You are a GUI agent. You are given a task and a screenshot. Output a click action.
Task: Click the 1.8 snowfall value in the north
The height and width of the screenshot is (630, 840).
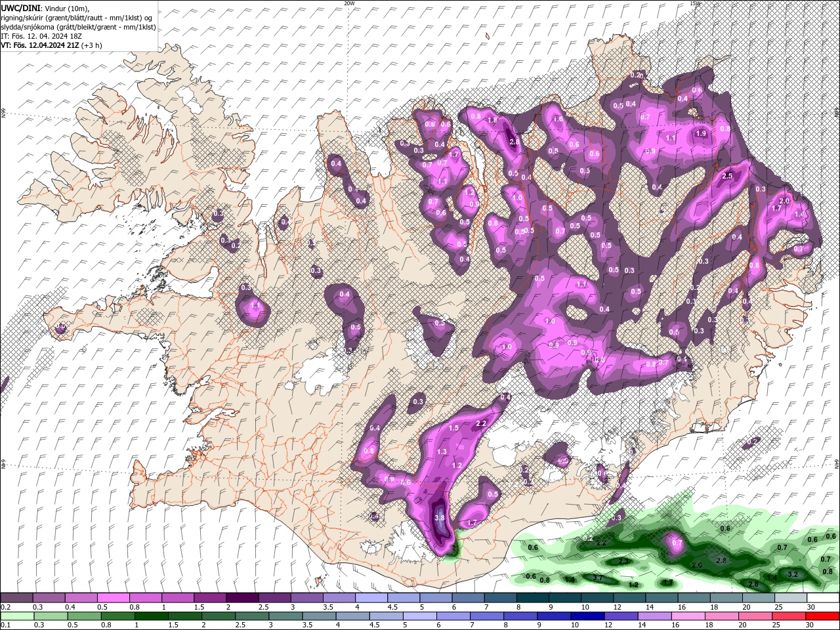pos(492,121)
